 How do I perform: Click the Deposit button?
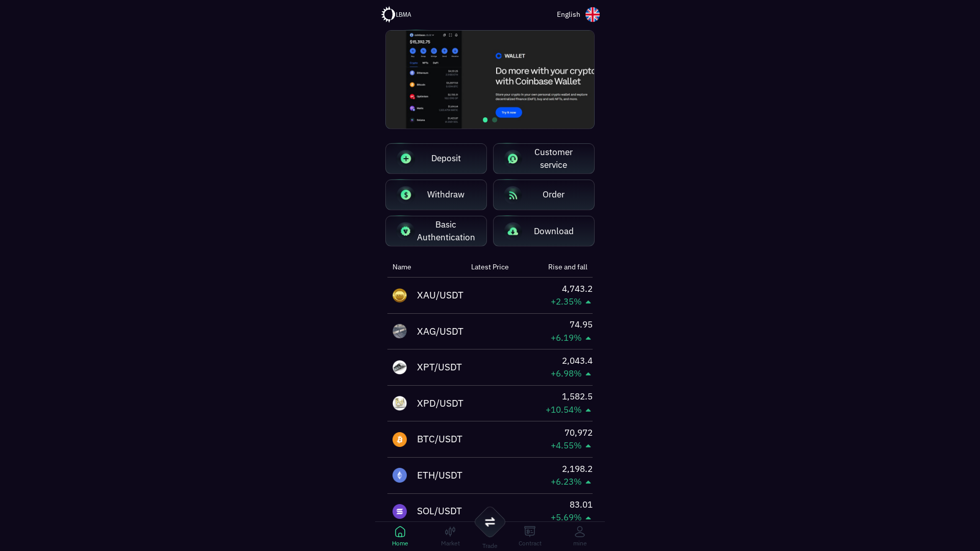pos(436,159)
